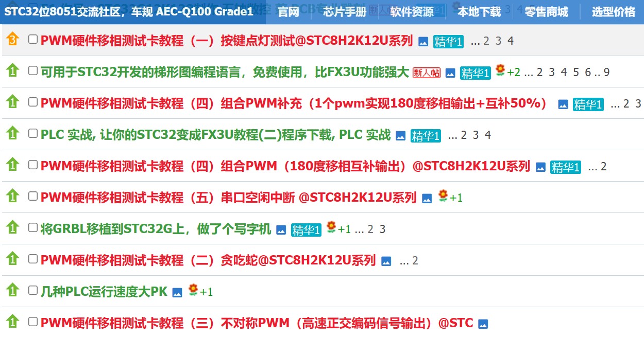
Task: Open 官网 in the top navigation
Action: pyautogui.click(x=289, y=12)
